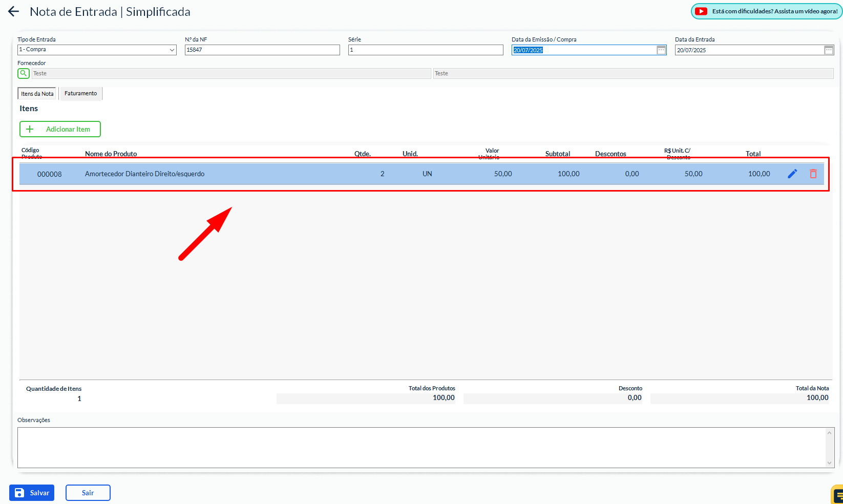Click the supplier search magnifier icon
This screenshot has height=504, width=843.
point(24,73)
